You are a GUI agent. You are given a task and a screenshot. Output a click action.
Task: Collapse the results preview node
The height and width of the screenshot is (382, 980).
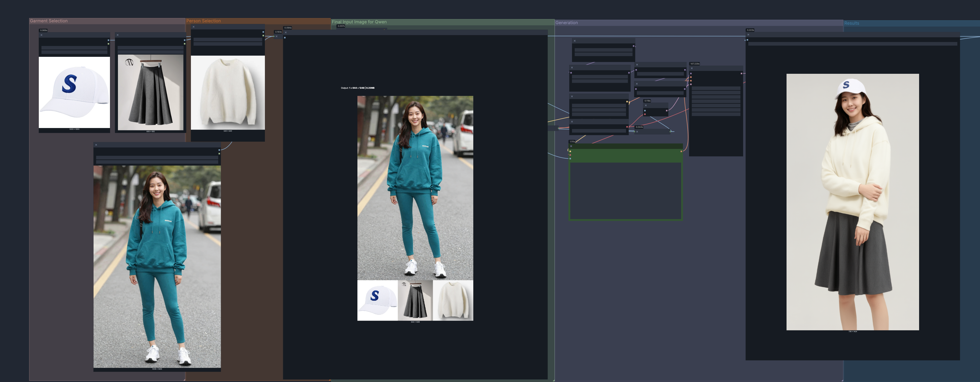click(x=748, y=35)
